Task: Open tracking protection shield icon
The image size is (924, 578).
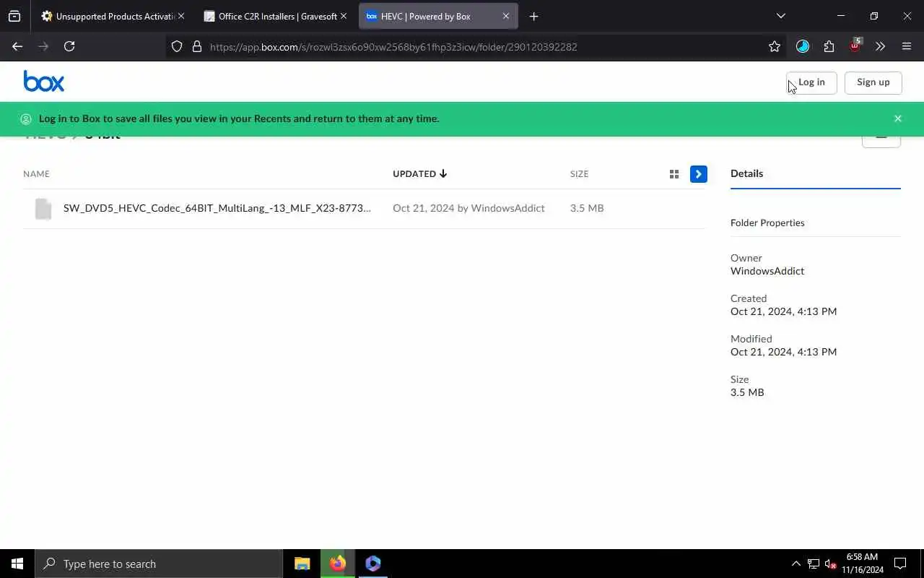Action: (177, 46)
